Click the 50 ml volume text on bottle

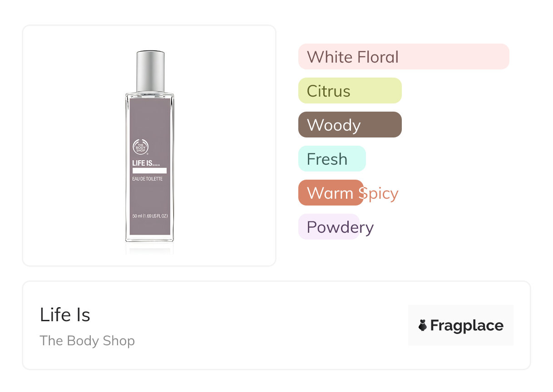150,216
